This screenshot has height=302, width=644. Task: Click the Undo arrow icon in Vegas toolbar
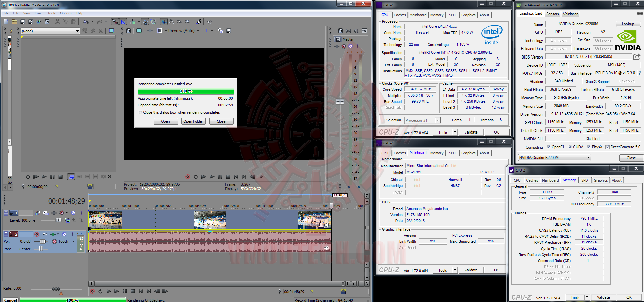point(86,22)
